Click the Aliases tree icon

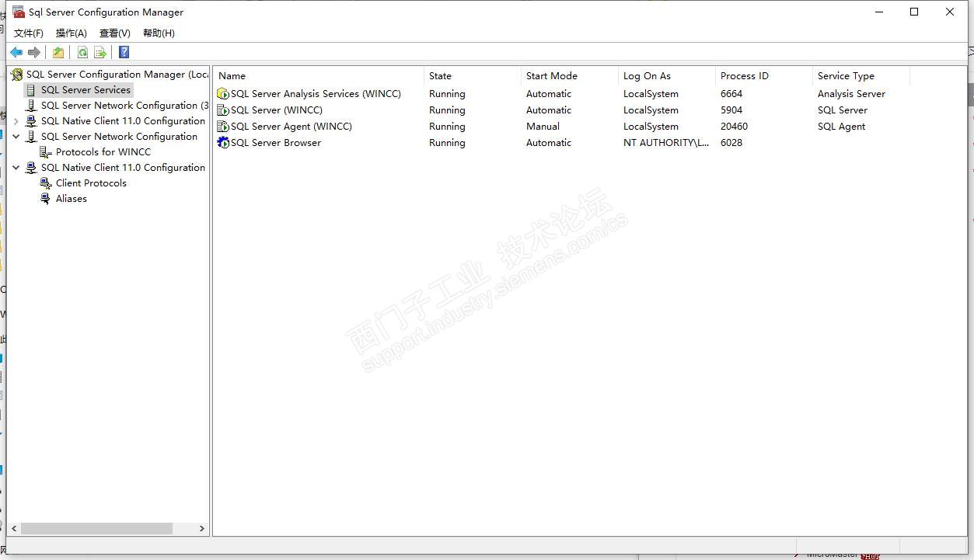[x=46, y=199]
